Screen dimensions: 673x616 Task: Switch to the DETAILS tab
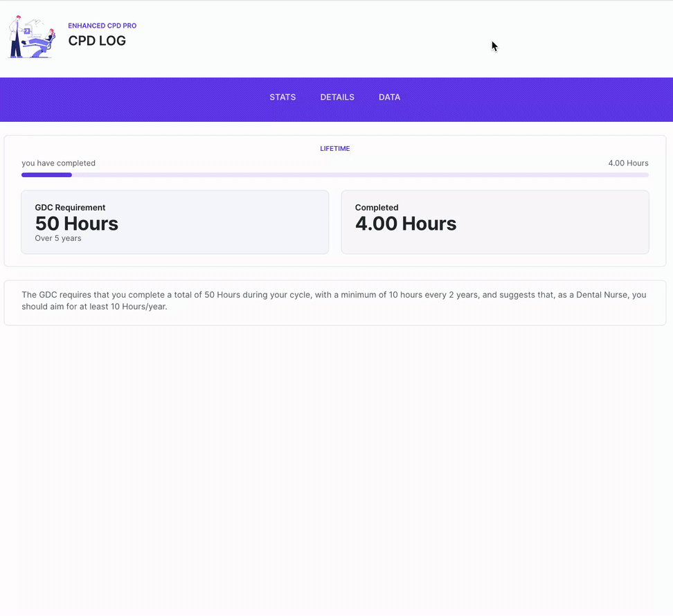(337, 97)
